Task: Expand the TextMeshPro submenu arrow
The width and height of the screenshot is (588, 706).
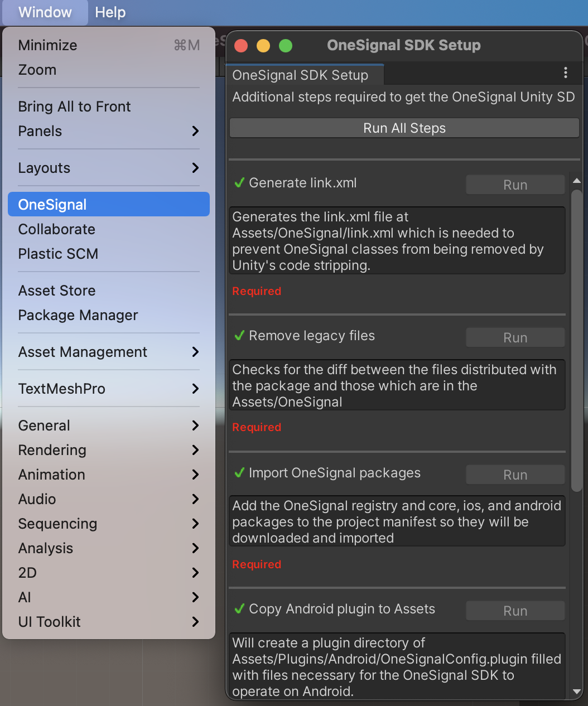Action: 195,389
